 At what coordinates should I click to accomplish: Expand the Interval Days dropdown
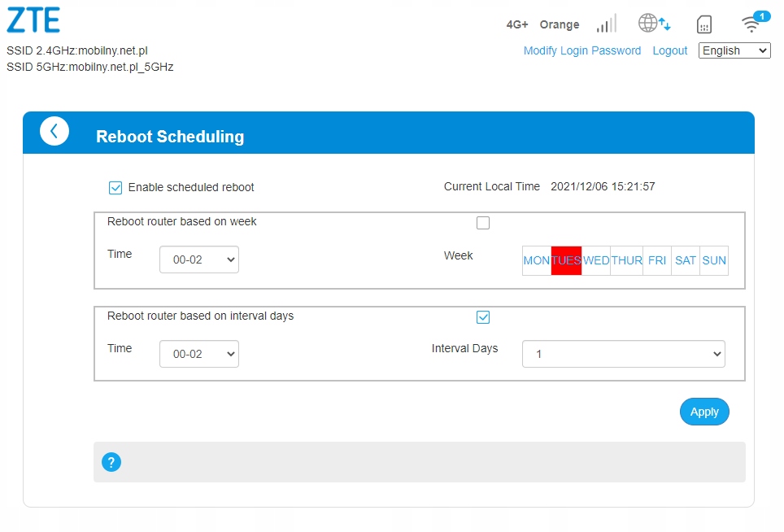coord(623,355)
